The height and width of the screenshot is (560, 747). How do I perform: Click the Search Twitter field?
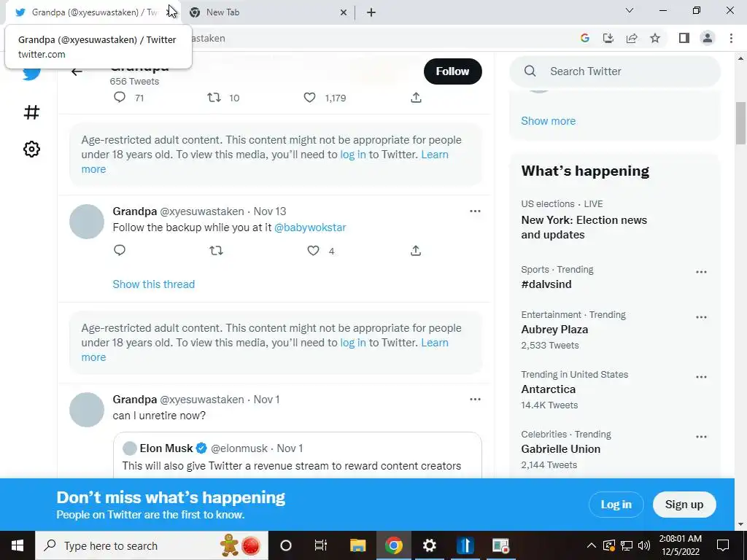614,71
